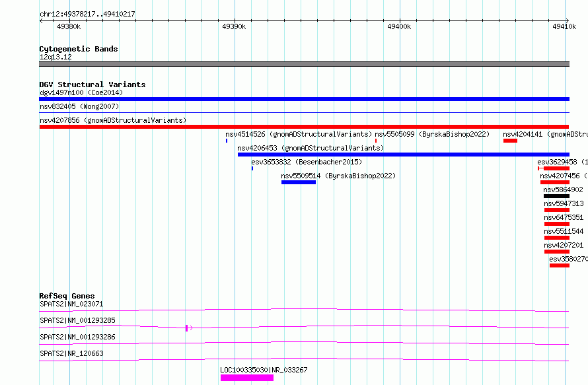Select the red nsv4207856 variant bar

point(304,127)
